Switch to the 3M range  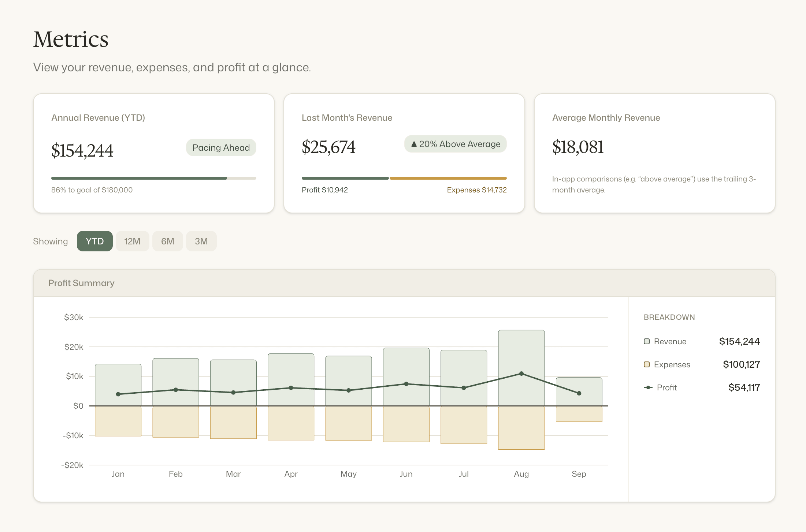[x=201, y=241]
